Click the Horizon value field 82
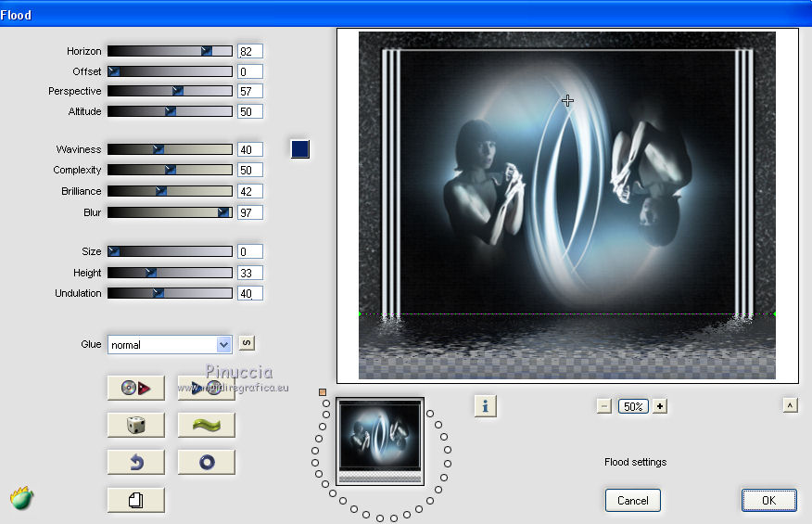812x524 pixels. click(250, 51)
